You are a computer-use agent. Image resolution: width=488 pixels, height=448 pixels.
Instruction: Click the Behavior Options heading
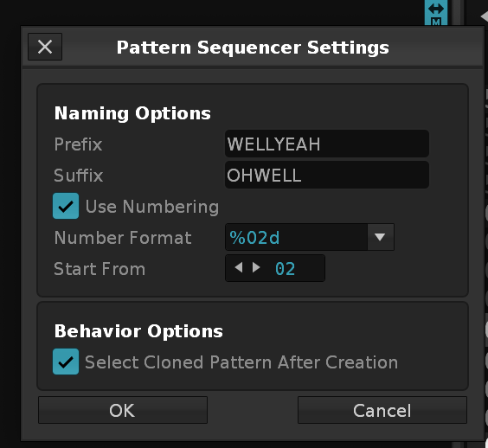138,331
